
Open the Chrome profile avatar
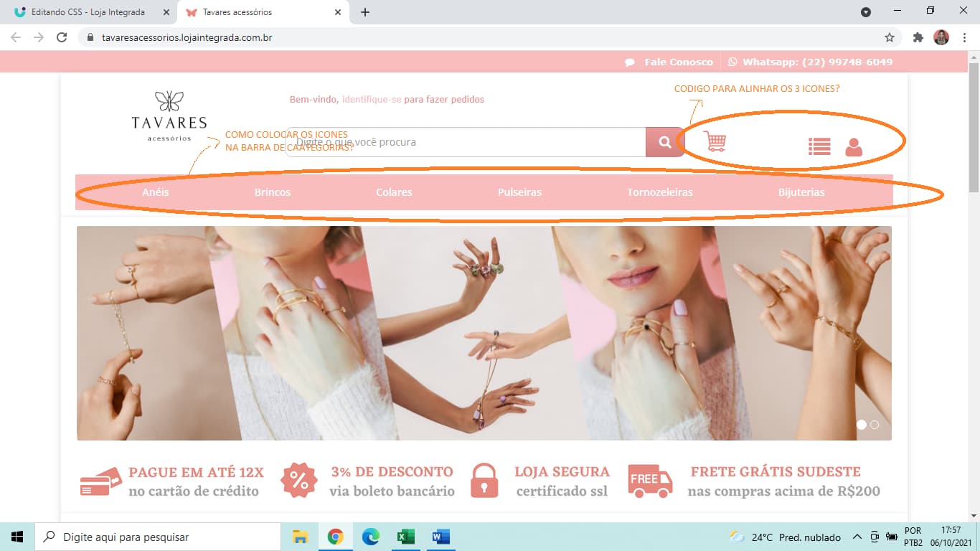tap(941, 37)
